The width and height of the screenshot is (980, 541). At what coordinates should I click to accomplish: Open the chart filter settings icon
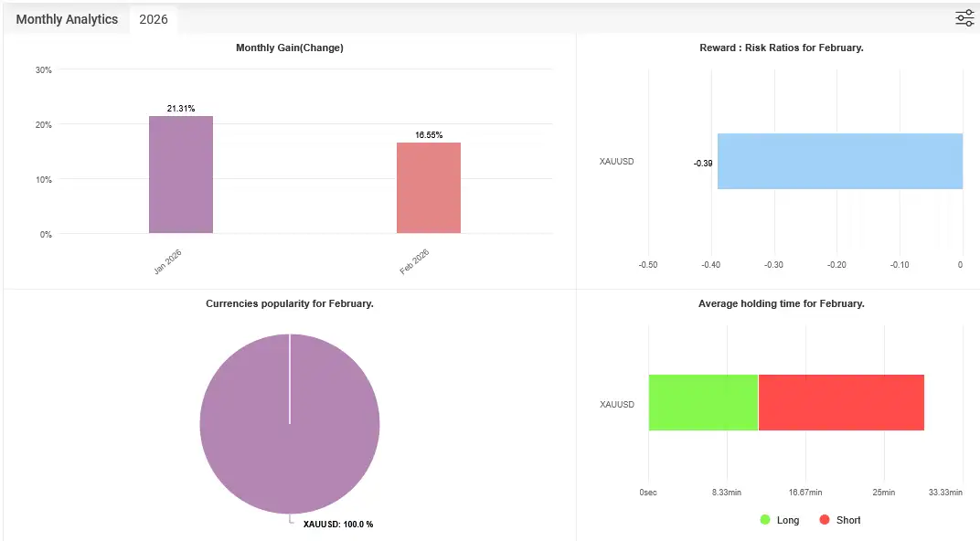coord(964,18)
